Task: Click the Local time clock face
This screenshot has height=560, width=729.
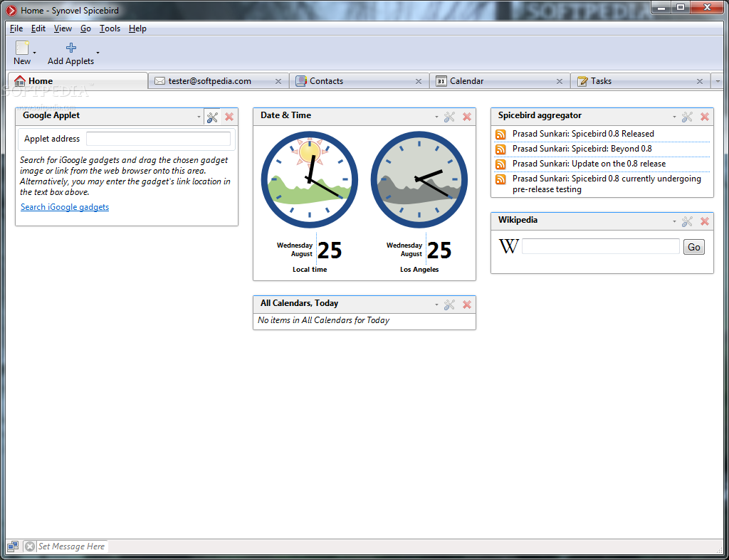Action: tap(310, 179)
